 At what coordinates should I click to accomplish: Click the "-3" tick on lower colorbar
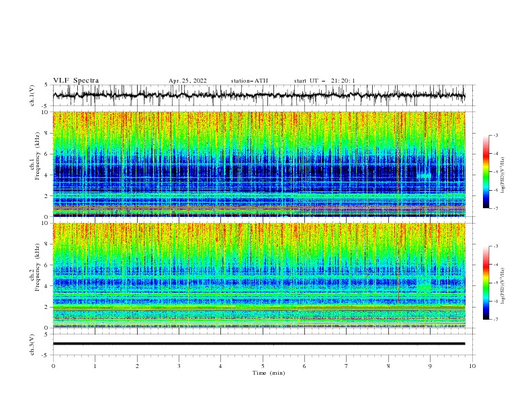pos(496,246)
